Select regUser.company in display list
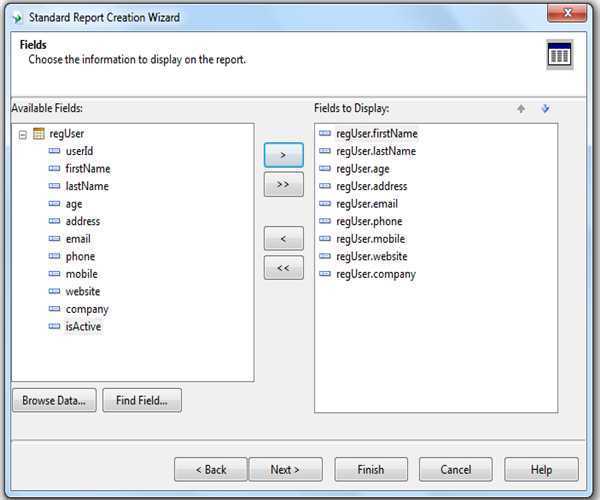This screenshot has width=600, height=500. click(x=375, y=274)
